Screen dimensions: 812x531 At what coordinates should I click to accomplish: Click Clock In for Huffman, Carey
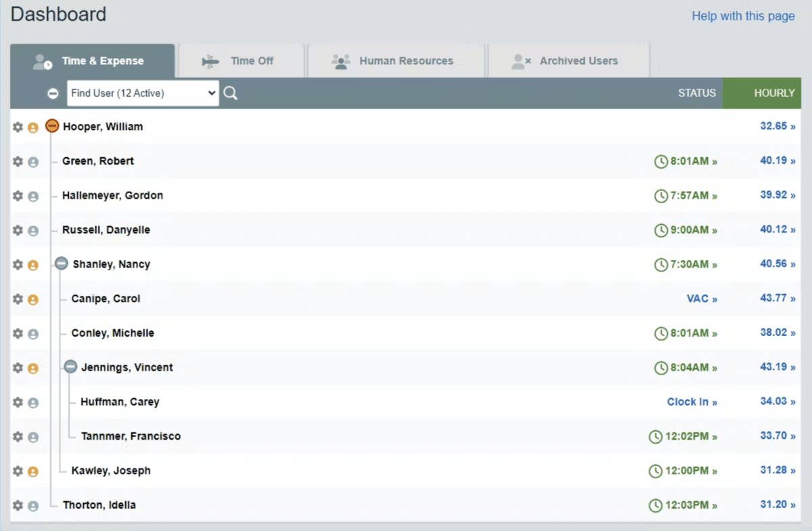692,402
